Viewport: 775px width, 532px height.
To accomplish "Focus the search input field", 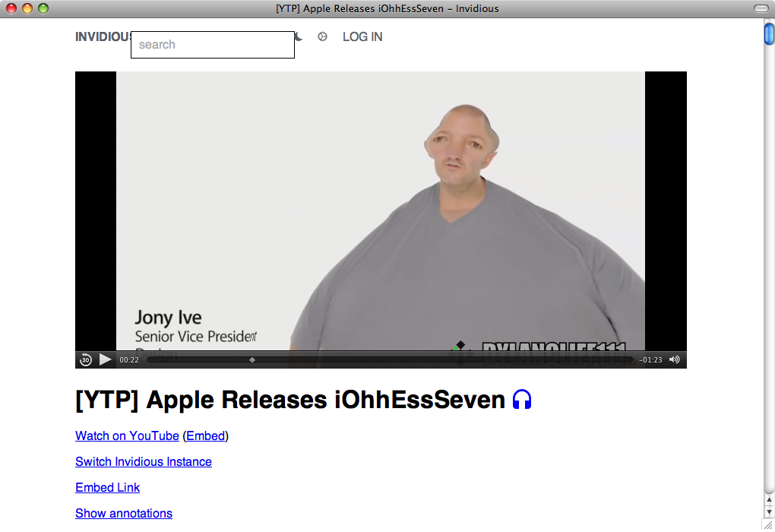I will pos(213,45).
